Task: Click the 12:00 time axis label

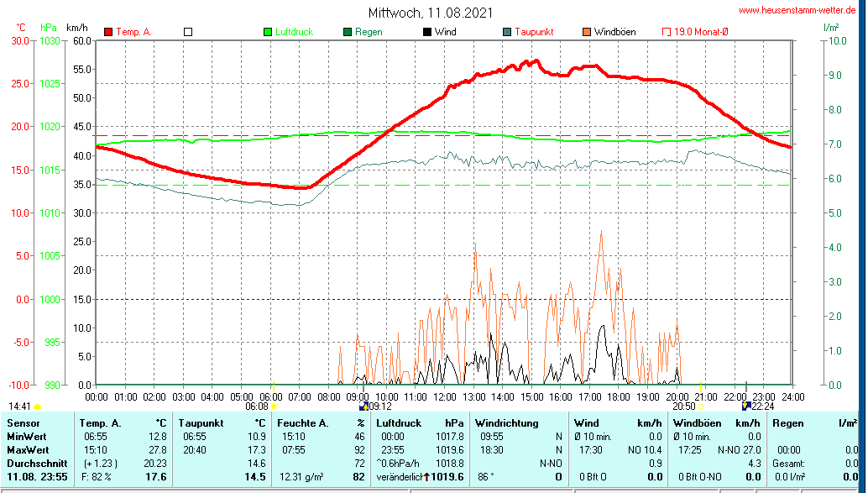Action: [x=444, y=396]
